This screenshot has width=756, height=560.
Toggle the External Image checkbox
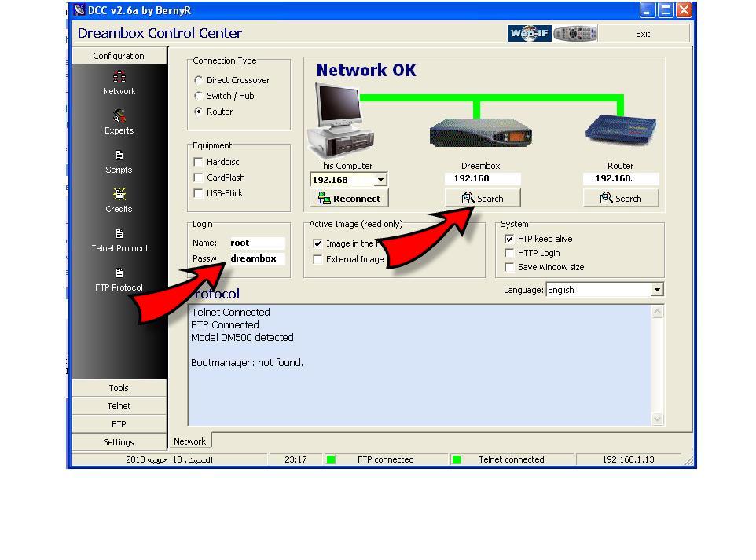click(317, 259)
